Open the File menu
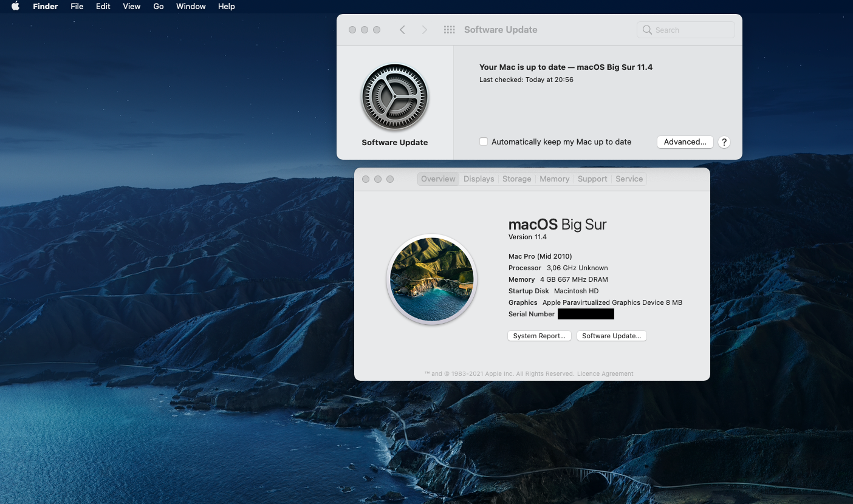 click(x=77, y=6)
